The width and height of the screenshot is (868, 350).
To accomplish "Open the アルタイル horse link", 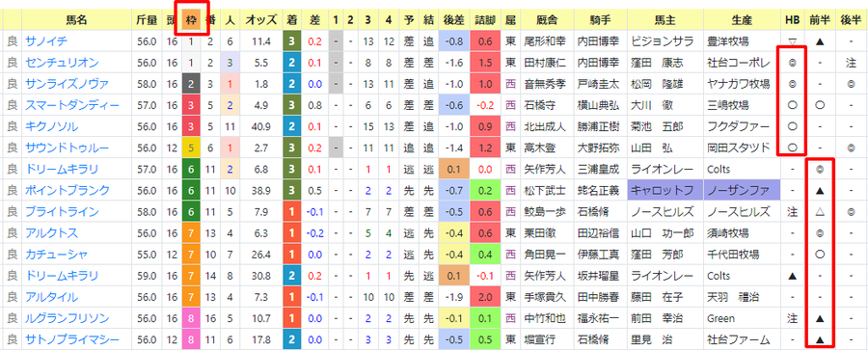I will pos(51,297).
